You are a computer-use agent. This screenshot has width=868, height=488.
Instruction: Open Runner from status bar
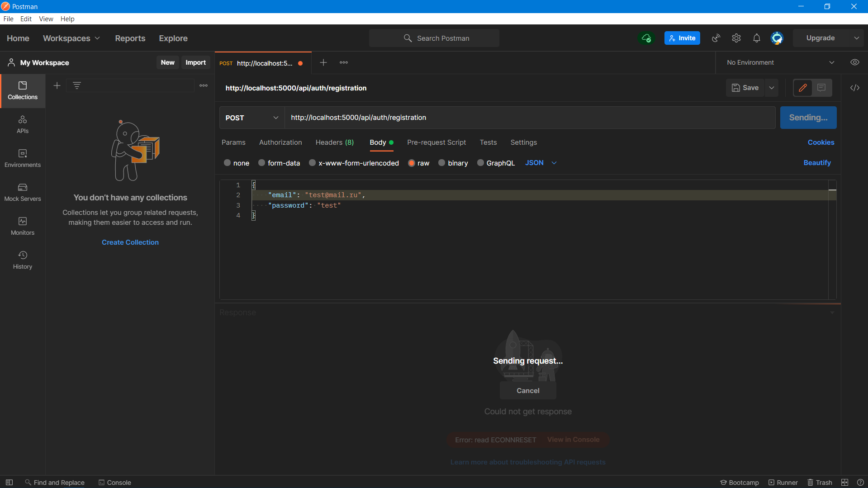(x=783, y=483)
